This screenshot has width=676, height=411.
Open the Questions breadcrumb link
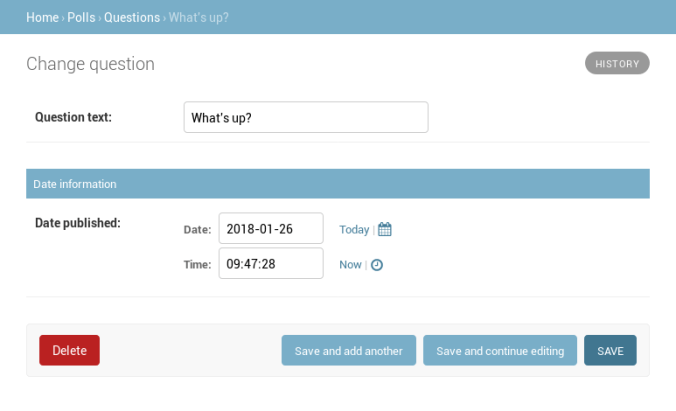click(x=132, y=17)
